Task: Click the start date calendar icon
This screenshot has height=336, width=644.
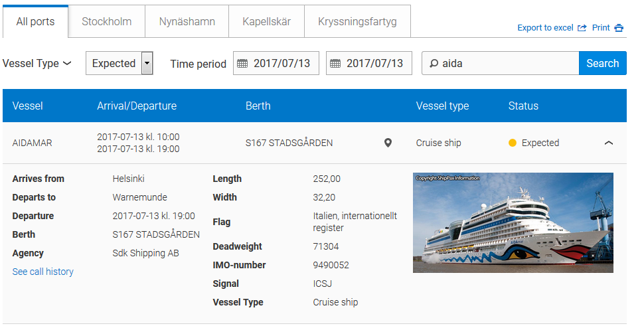Action: [x=242, y=64]
